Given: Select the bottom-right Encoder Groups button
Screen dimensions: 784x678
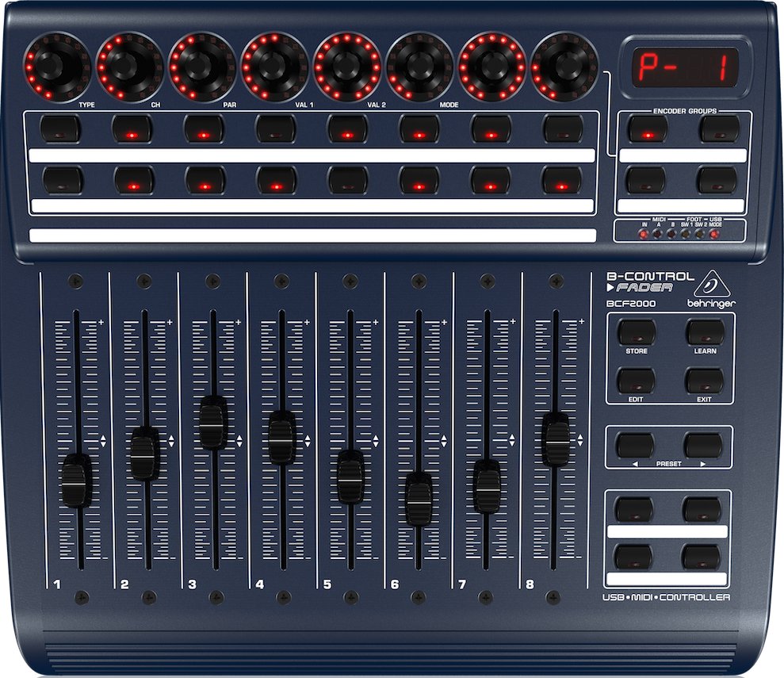Looking at the screenshot, I should click(x=717, y=180).
